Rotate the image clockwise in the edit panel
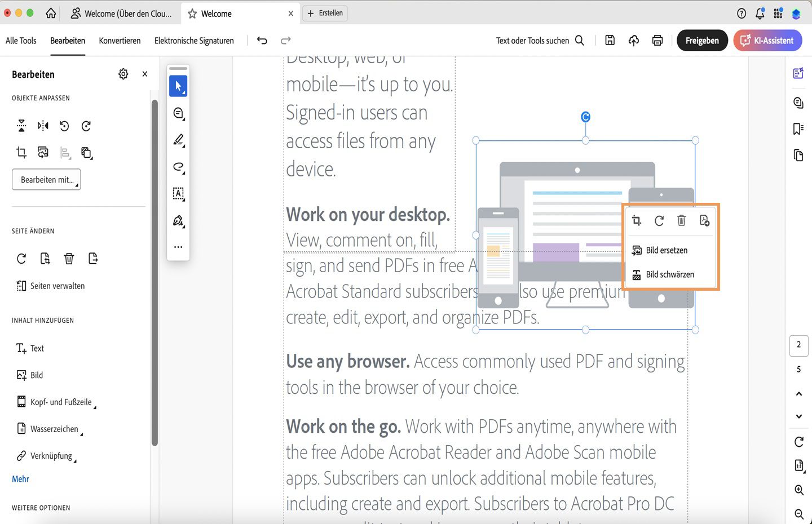This screenshot has height=524, width=812. pyautogui.click(x=86, y=126)
